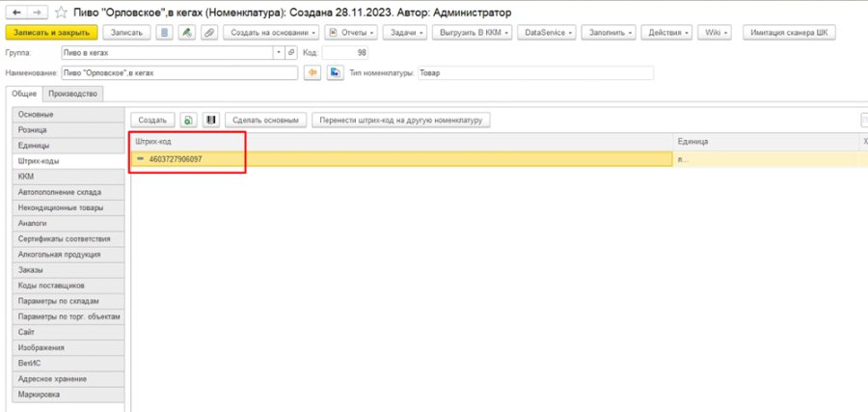Click the Наименование input field
Screen dimensions: 868x412
click(179, 73)
